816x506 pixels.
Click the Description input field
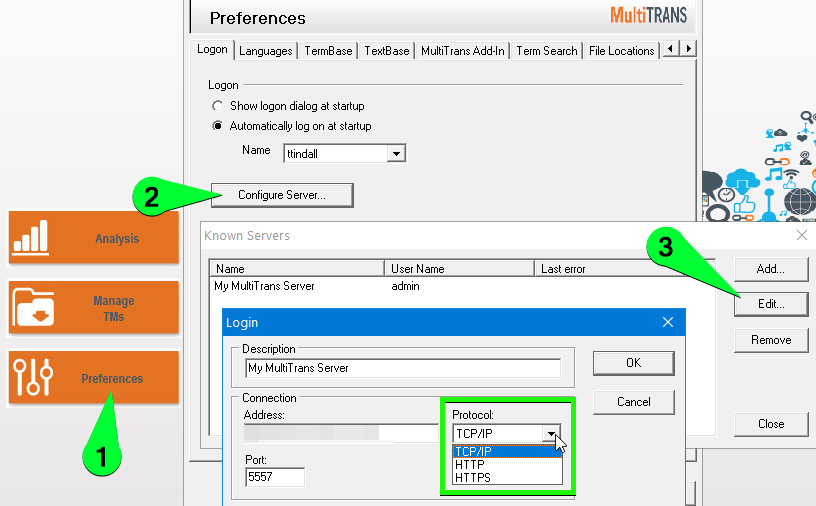click(403, 368)
